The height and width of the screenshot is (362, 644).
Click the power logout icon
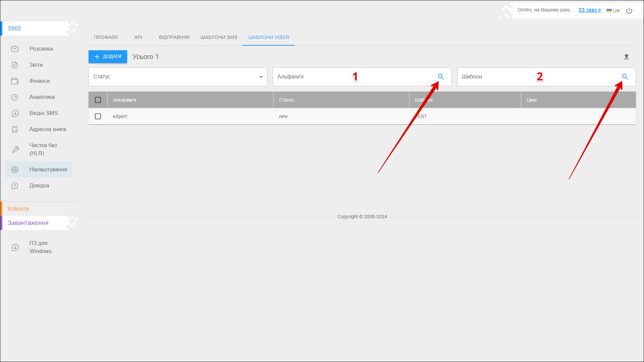click(x=629, y=11)
